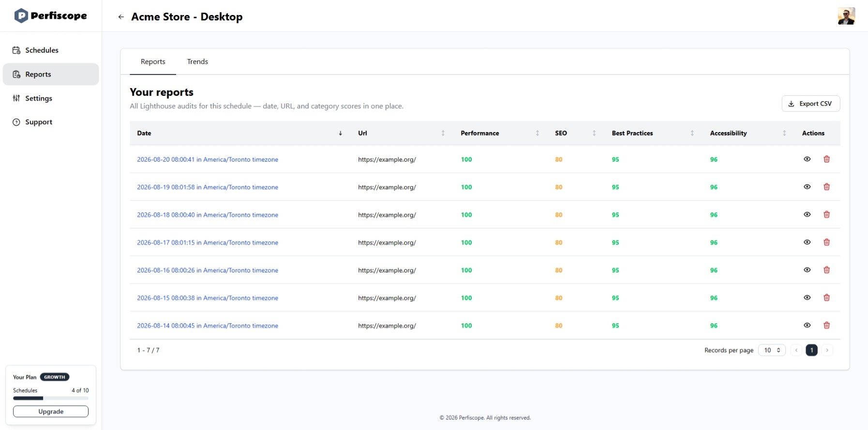Image resolution: width=868 pixels, height=430 pixels.
Task: View the 2026-08-16 report via eye icon
Action: point(807,270)
